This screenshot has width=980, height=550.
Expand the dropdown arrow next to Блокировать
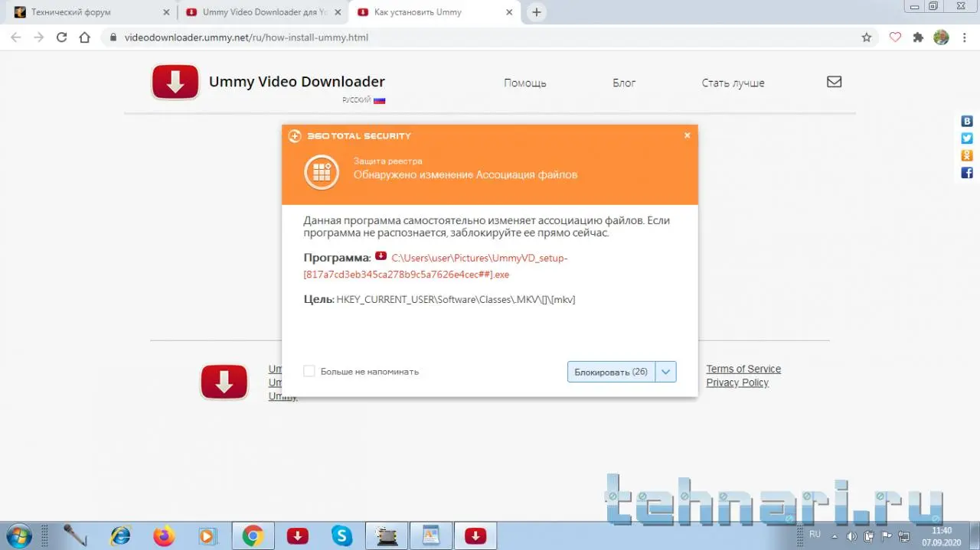666,372
